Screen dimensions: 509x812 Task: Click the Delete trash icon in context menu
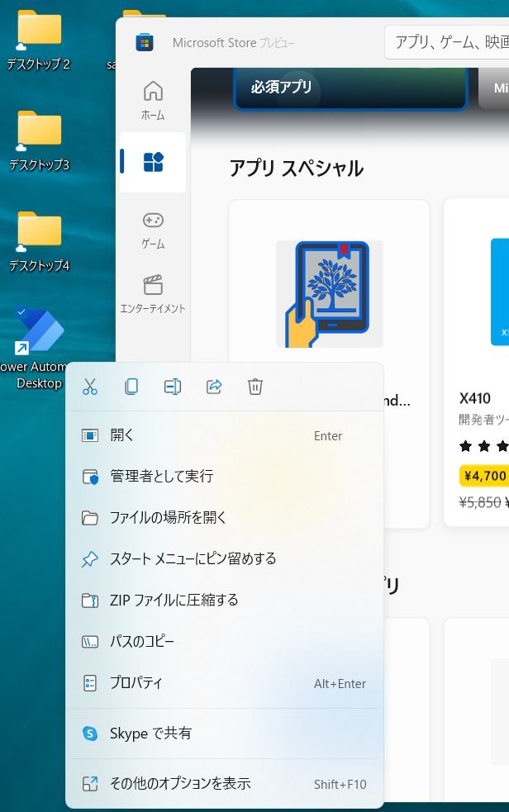pyautogui.click(x=255, y=387)
